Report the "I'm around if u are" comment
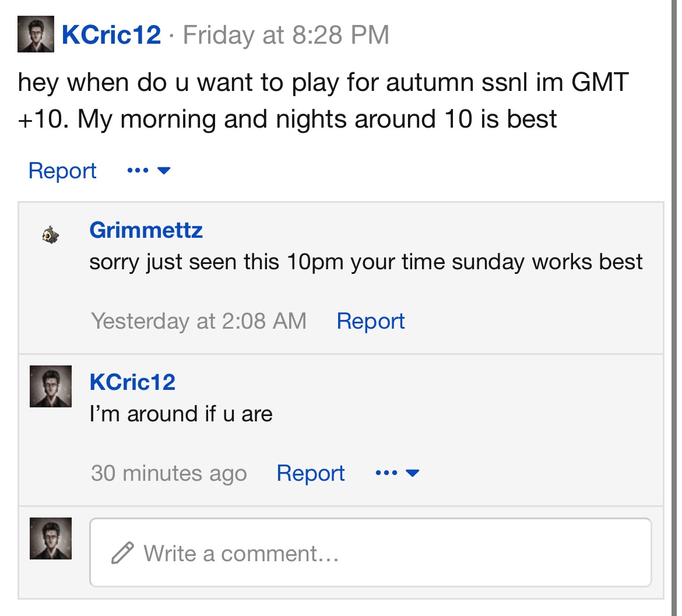 pyautogui.click(x=310, y=473)
